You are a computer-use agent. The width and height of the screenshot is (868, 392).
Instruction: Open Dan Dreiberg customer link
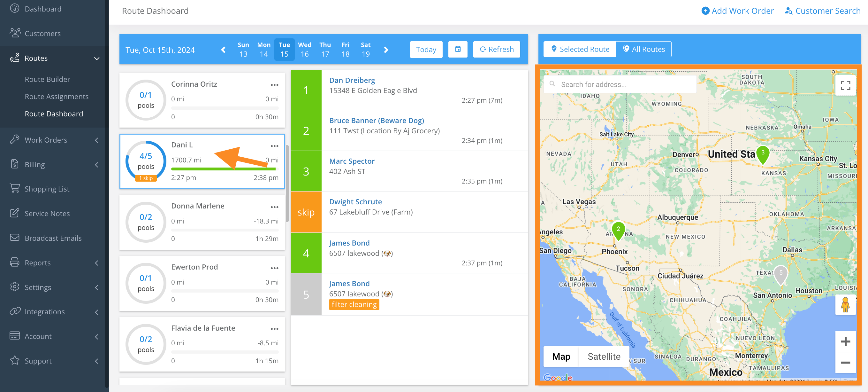coord(352,80)
